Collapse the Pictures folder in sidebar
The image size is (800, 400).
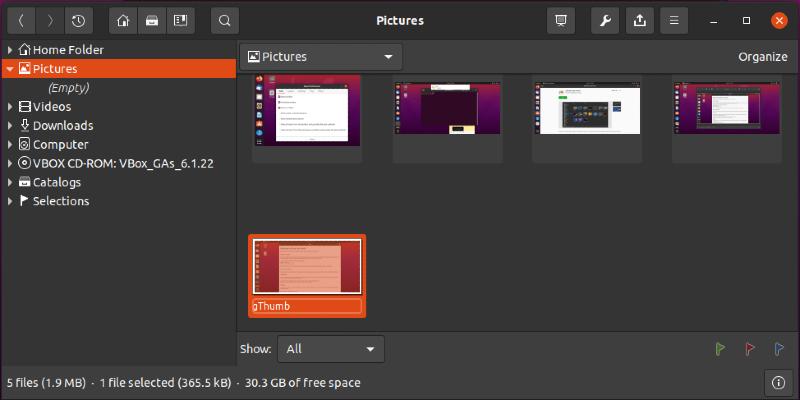tap(10, 69)
